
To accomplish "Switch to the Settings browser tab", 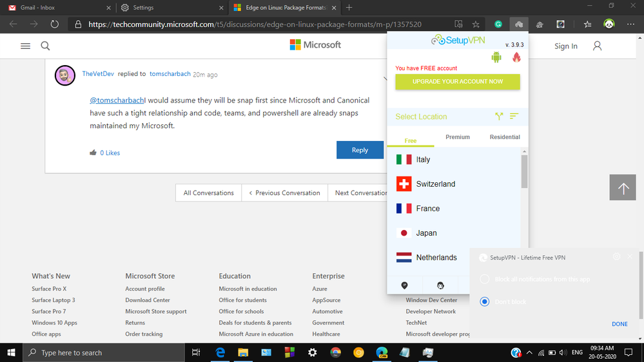I will point(173,7).
